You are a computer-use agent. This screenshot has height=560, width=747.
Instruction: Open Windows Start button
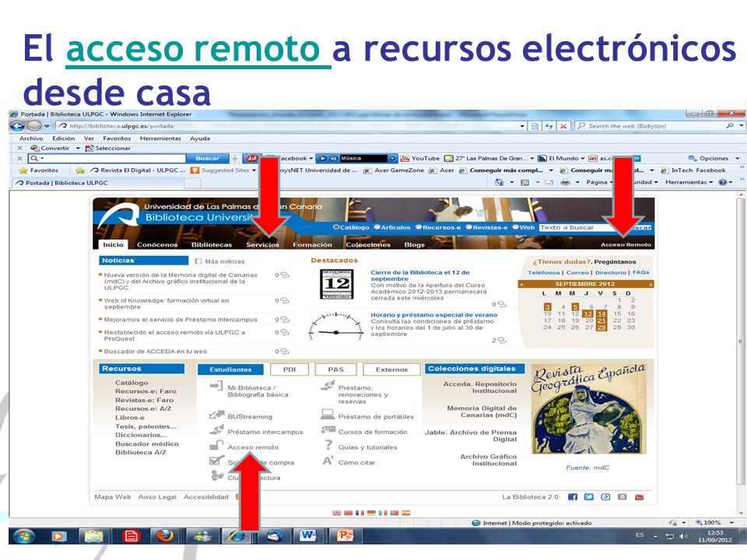coord(24,536)
